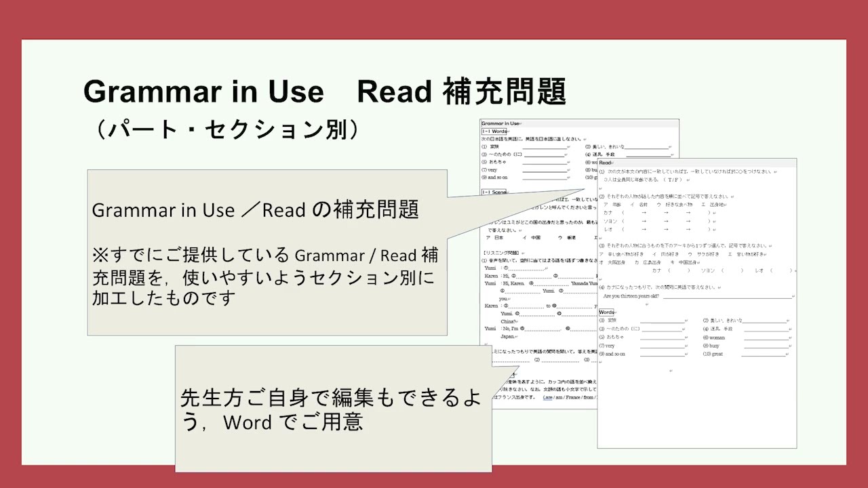The image size is (868, 488).
Task: Click the blank beside 'woman' in Read worksheet
Action: (x=766, y=338)
